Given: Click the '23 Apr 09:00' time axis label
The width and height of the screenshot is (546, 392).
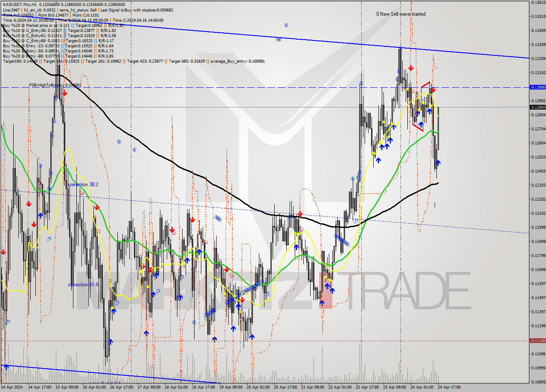Looking at the screenshot, I should click(394, 387).
